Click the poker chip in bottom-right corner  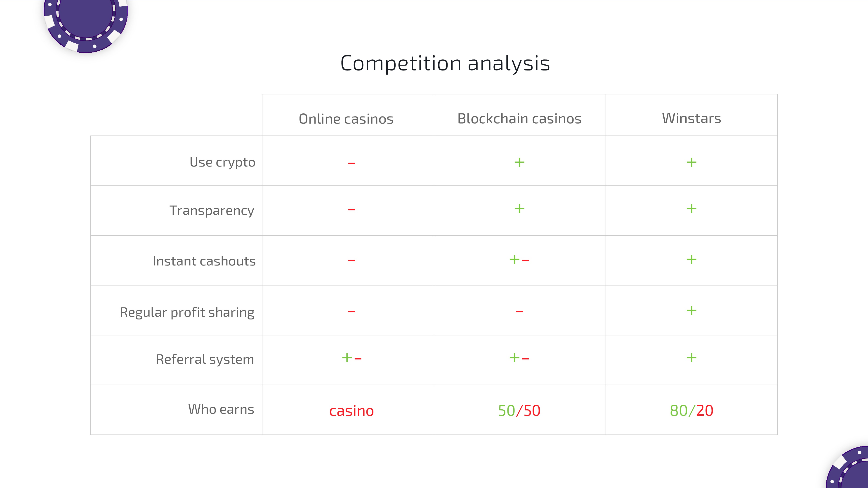pyautogui.click(x=847, y=467)
